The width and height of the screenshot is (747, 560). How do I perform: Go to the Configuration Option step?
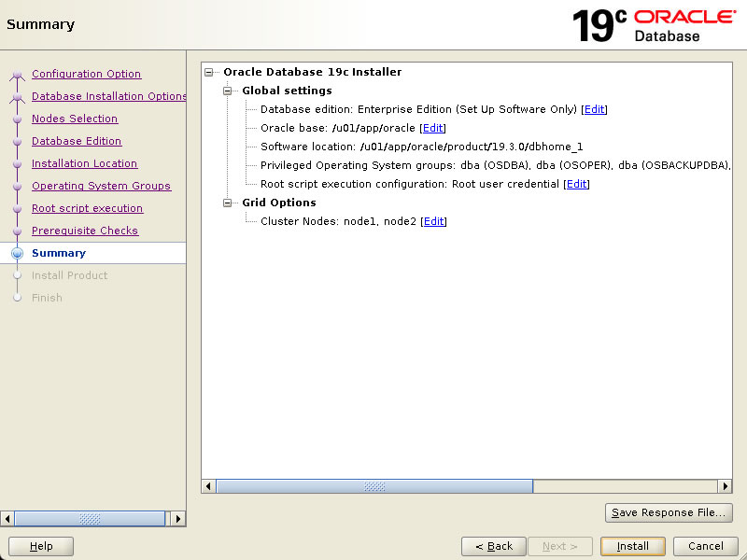point(86,74)
